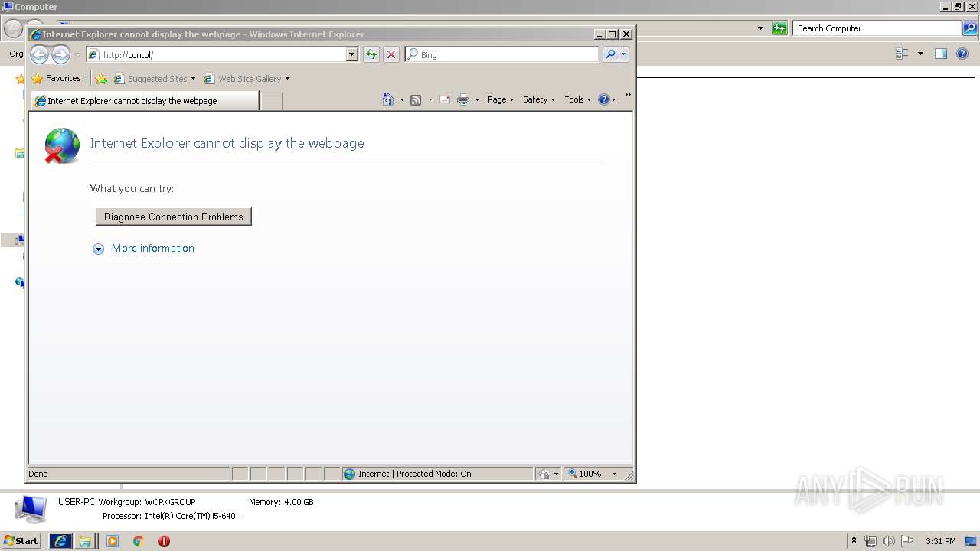Open Suggested Sites link
Screen dimensions: 980x551
(x=150, y=78)
